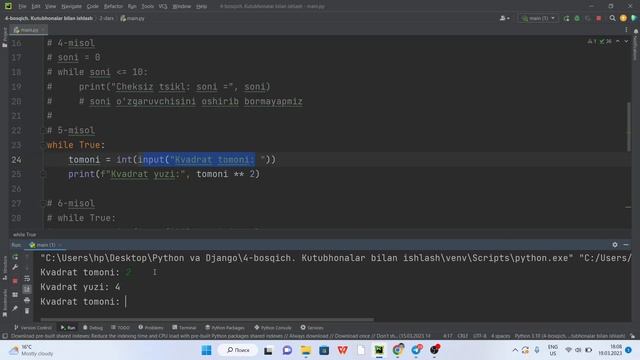Image resolution: width=640 pixels, height=360 pixels.
Task: Click the 'while True' breadcrumb below editor
Action: 24,235
